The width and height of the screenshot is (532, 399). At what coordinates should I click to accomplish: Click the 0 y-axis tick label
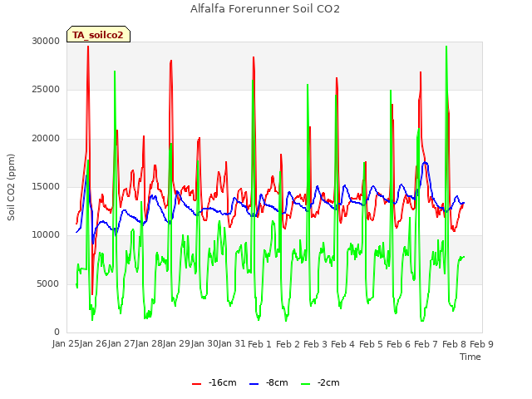tap(57, 332)
